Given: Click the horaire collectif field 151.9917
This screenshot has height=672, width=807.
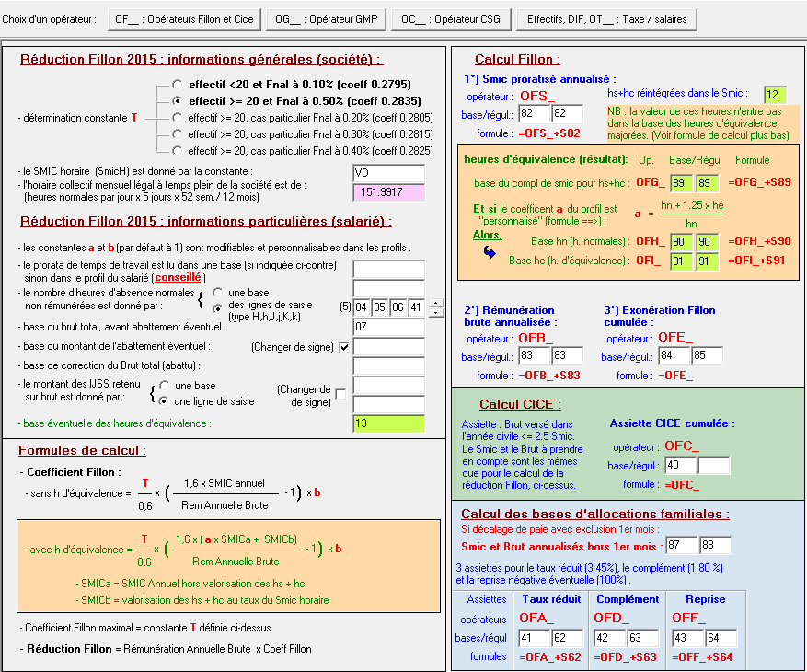Looking at the screenshot, I should (389, 192).
